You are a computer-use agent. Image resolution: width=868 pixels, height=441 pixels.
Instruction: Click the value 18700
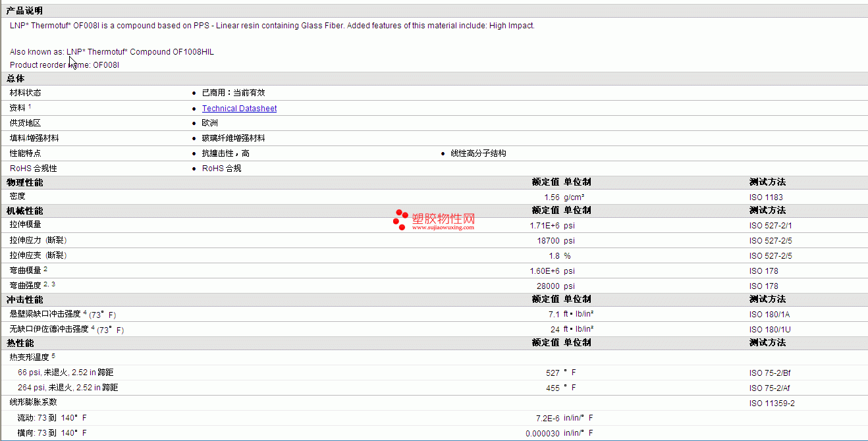549,241
